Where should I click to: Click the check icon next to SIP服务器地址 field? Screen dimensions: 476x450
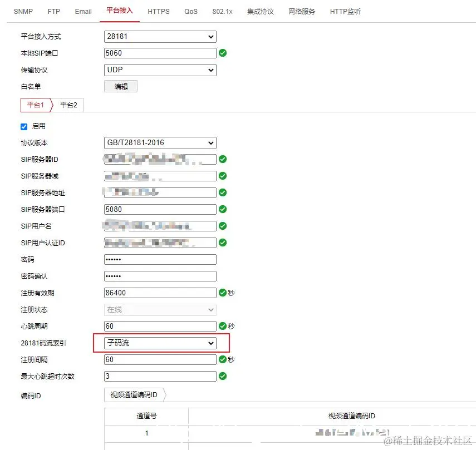[223, 192]
